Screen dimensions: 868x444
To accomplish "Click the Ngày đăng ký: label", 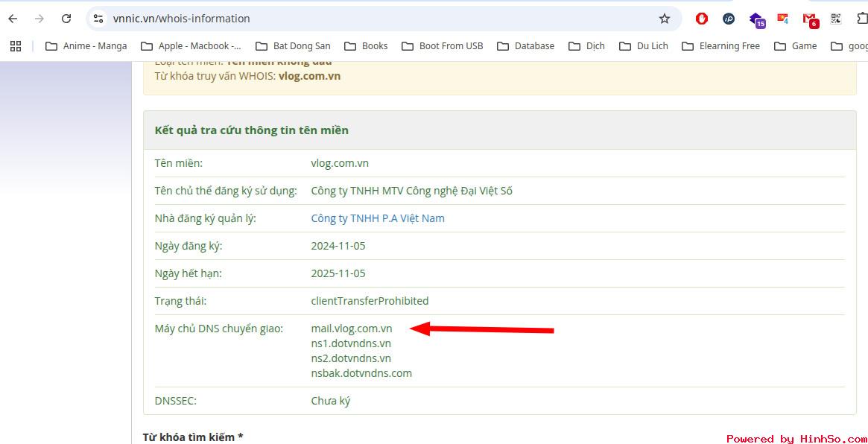I will click(189, 246).
